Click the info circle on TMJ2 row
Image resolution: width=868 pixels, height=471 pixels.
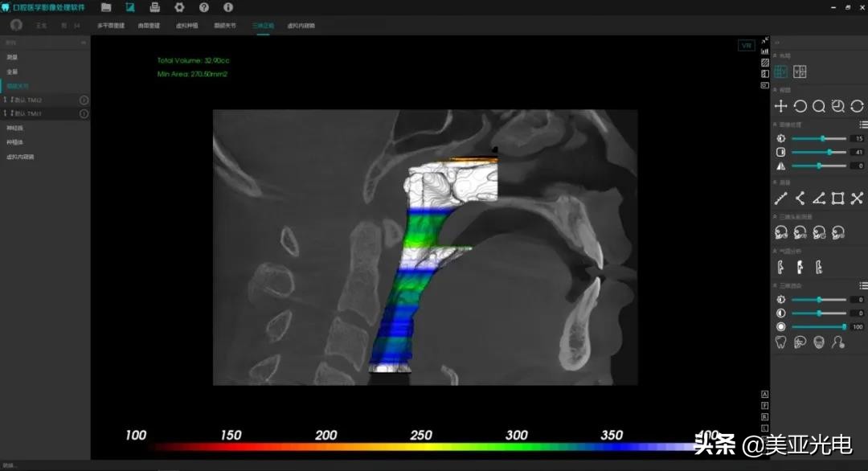coord(84,100)
